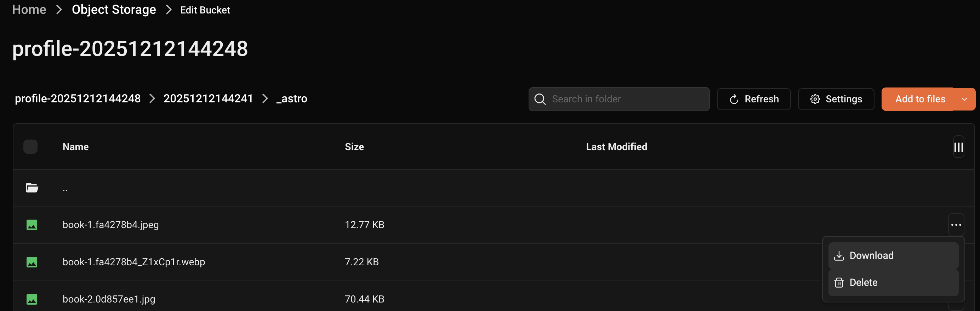
Task: Expand the Add to files dropdown arrow
Action: pos(964,99)
